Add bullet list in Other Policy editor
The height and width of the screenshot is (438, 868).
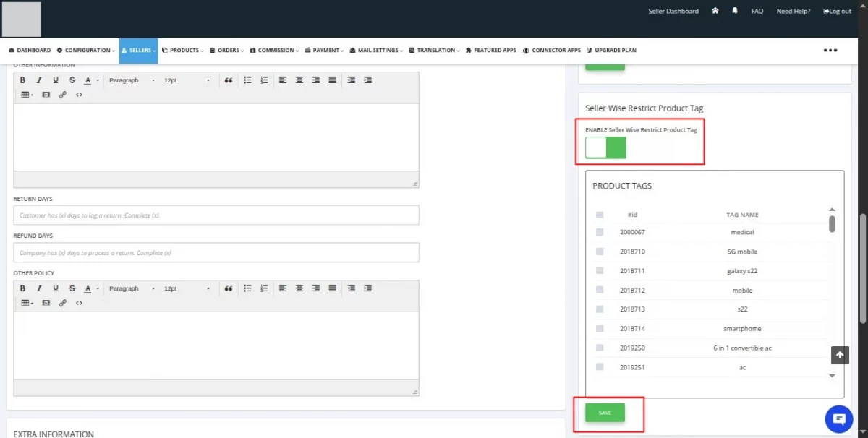click(248, 288)
